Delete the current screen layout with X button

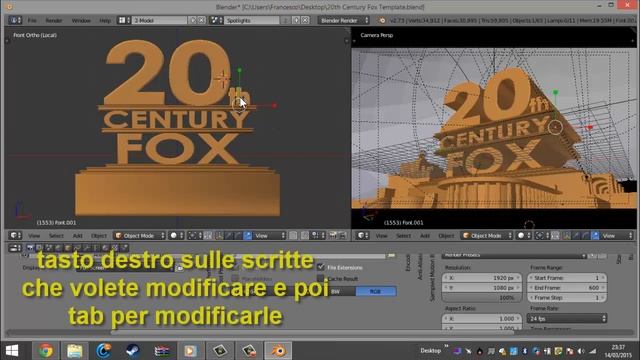tap(201, 20)
